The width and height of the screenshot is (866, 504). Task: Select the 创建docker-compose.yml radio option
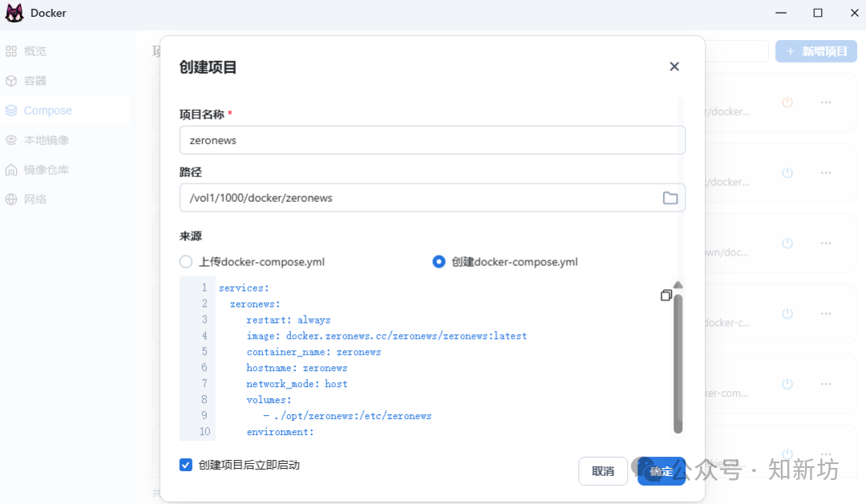coord(439,261)
